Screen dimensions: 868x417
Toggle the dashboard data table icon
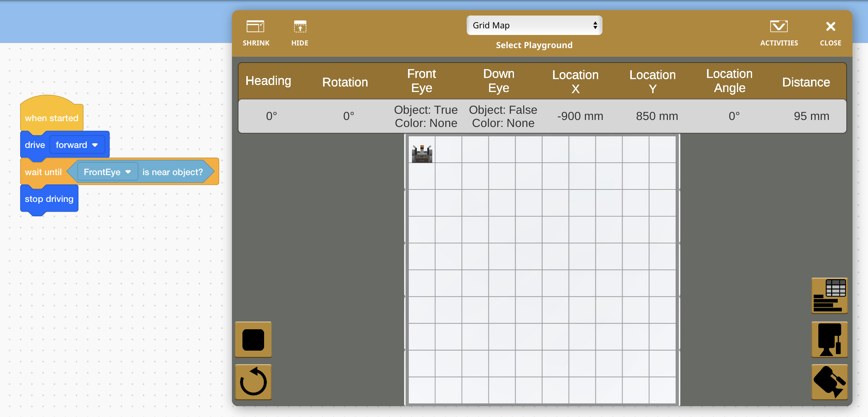tap(829, 296)
